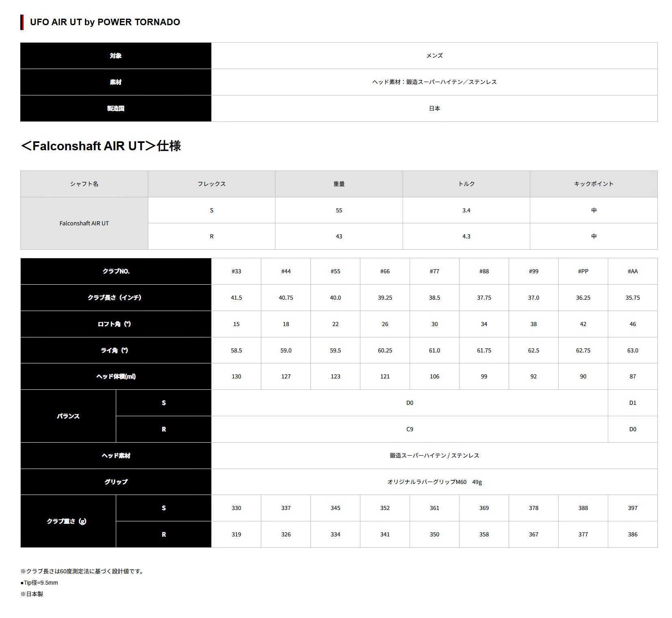Select shaft weight value "43"
672x618 pixels.
point(339,236)
